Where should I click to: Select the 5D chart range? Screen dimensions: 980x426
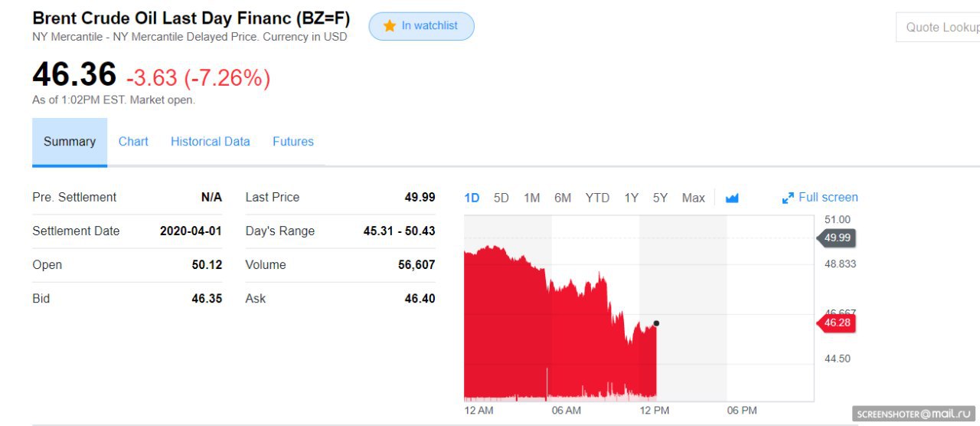pyautogui.click(x=501, y=198)
